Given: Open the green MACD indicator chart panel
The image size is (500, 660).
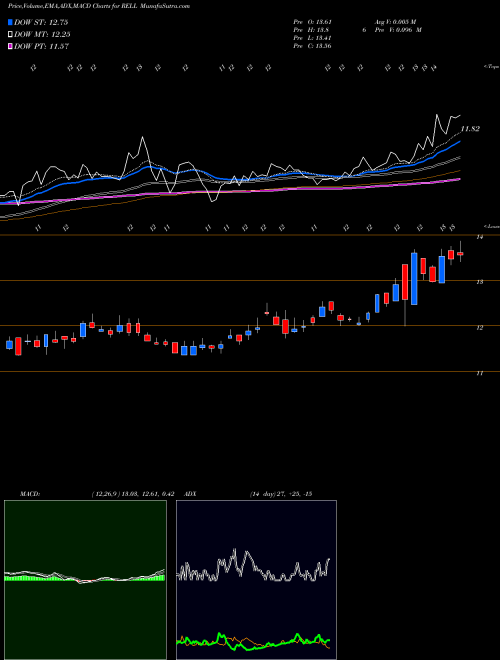Looking at the screenshot, I should coord(85,580).
